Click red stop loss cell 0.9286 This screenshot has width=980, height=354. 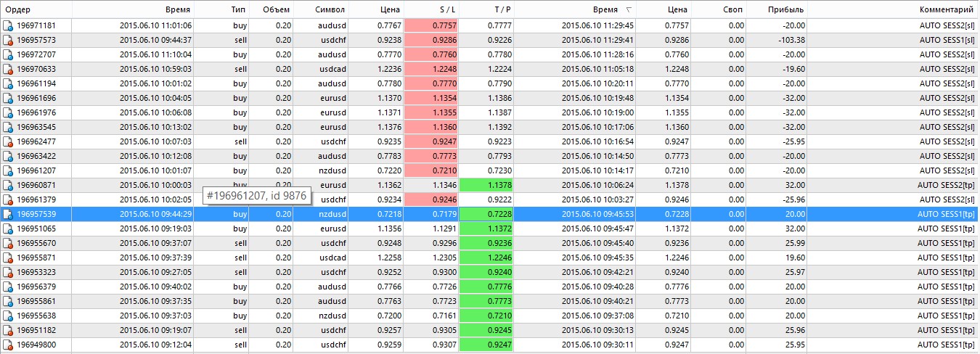[x=431, y=40]
